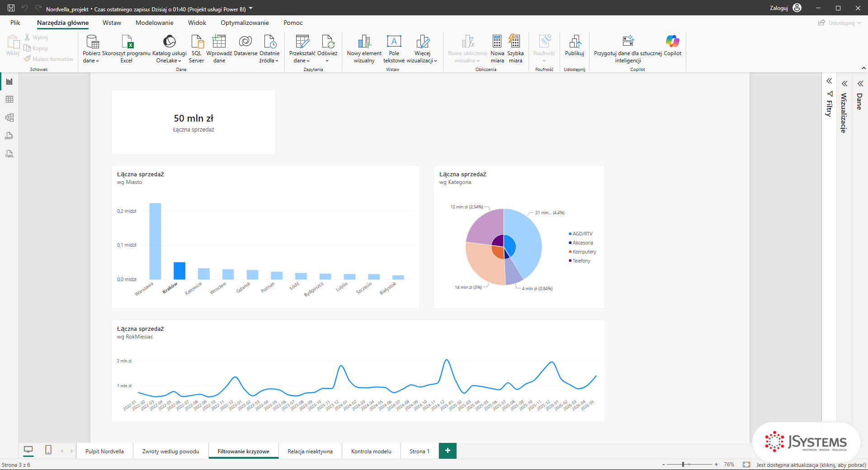Viewport: 868px width, 470px height.
Task: Click update available status message
Action: click(x=811, y=465)
